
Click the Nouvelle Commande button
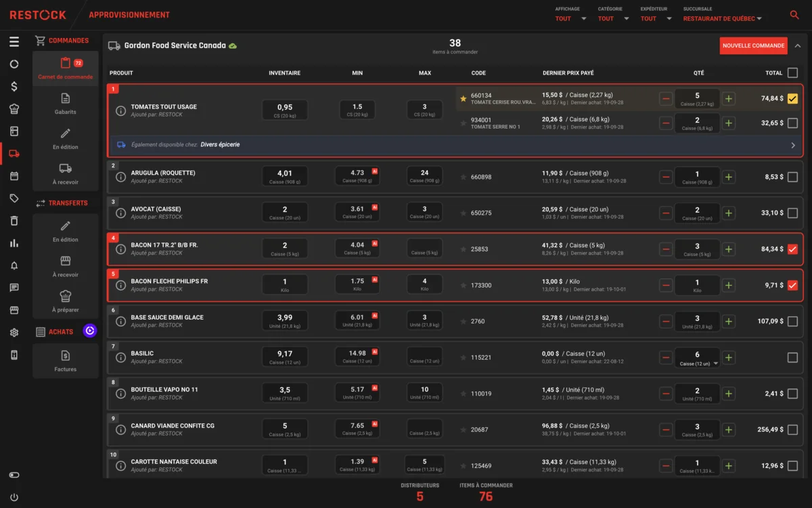pos(753,46)
